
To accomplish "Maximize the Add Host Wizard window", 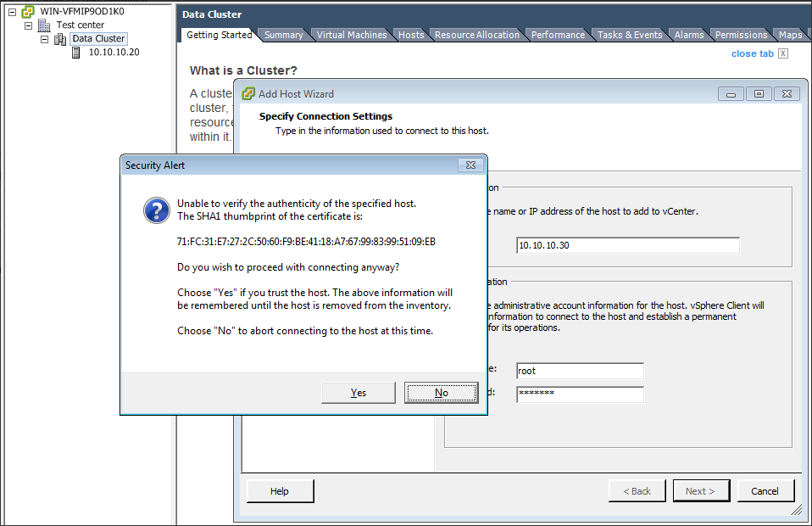I will point(759,94).
